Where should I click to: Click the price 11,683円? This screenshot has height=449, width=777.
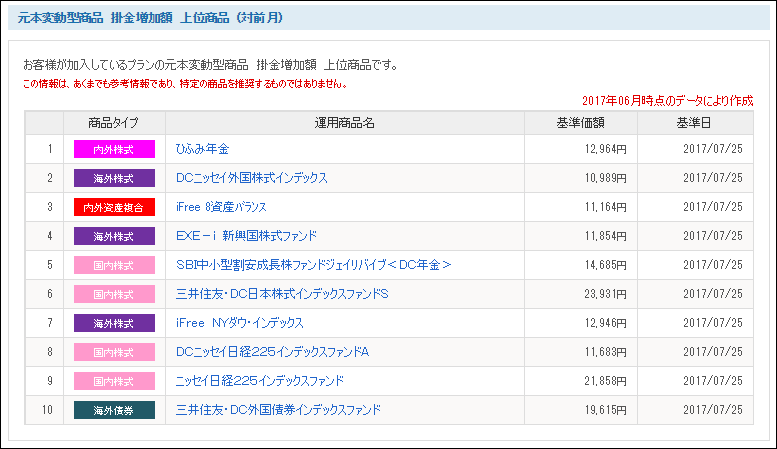click(606, 352)
